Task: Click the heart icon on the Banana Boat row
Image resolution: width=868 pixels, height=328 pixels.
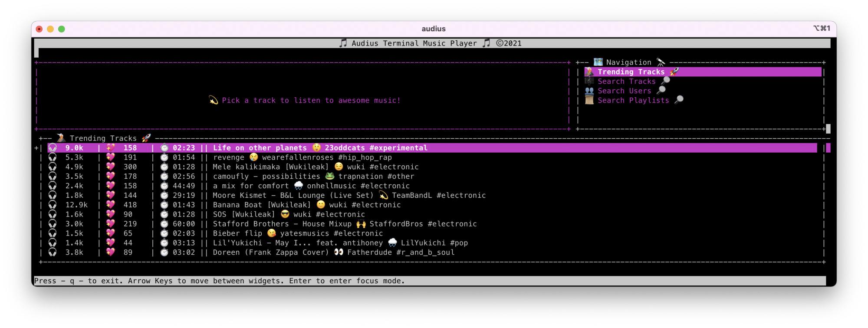Action: point(111,205)
